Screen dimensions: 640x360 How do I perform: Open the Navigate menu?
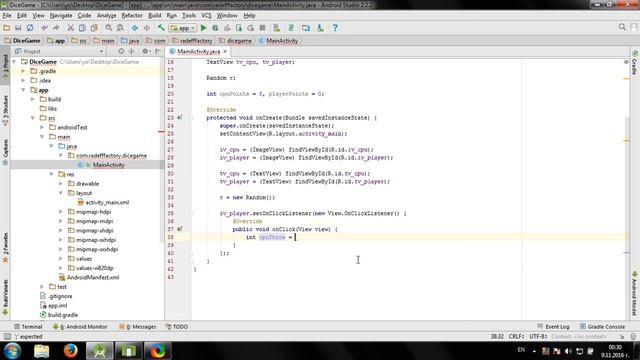[x=61, y=16]
